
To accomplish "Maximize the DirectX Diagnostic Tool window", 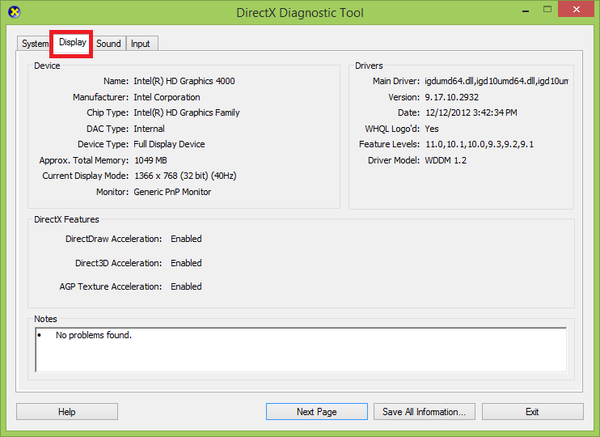I will 548,10.
